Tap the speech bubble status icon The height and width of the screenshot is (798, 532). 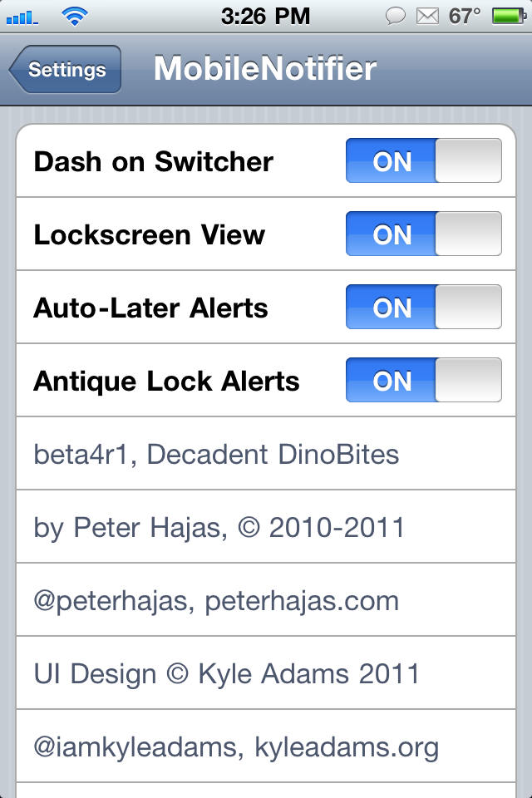pyautogui.click(x=398, y=16)
